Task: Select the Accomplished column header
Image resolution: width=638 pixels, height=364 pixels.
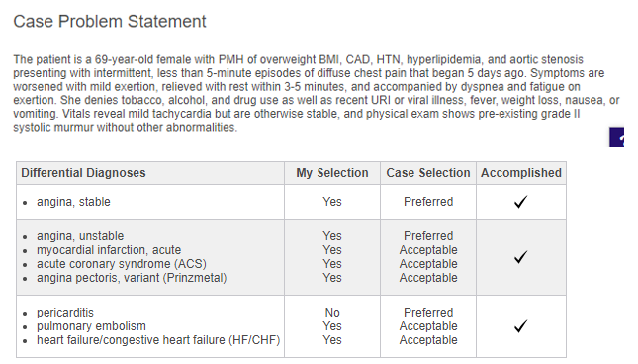Action: (x=521, y=173)
